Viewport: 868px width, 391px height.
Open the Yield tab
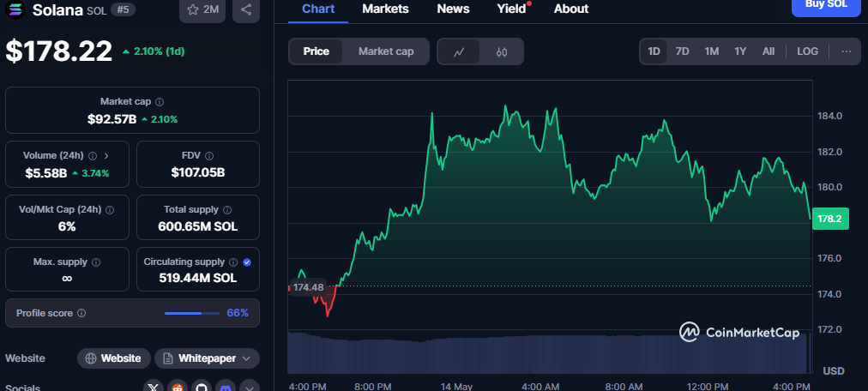click(x=511, y=9)
